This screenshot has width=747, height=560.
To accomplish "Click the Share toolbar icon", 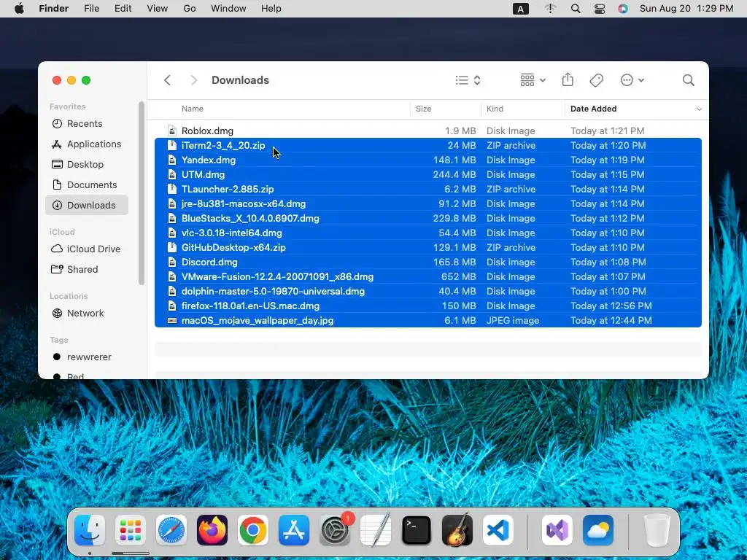I will pyautogui.click(x=568, y=79).
